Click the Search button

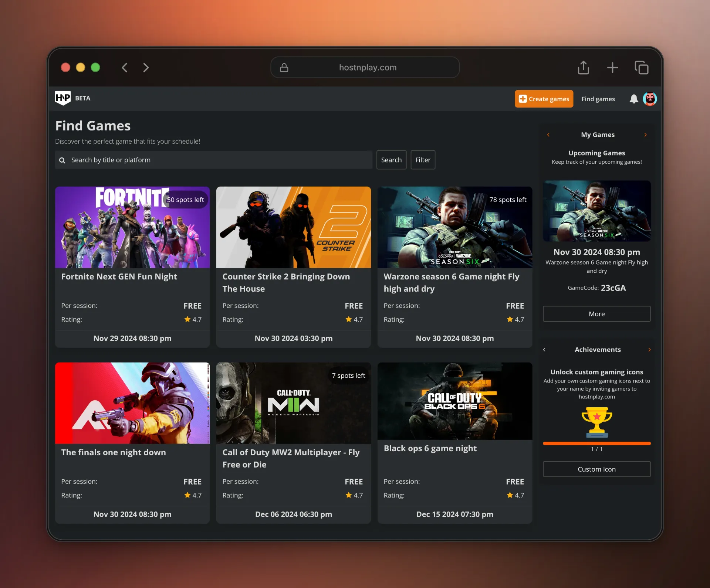pos(391,160)
